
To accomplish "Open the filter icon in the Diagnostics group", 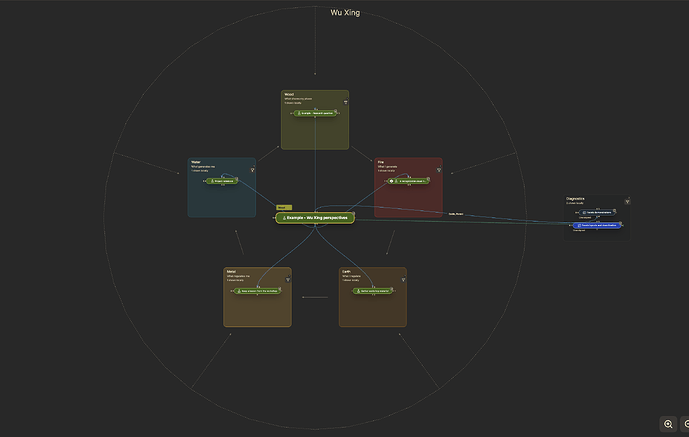I will click(x=627, y=202).
